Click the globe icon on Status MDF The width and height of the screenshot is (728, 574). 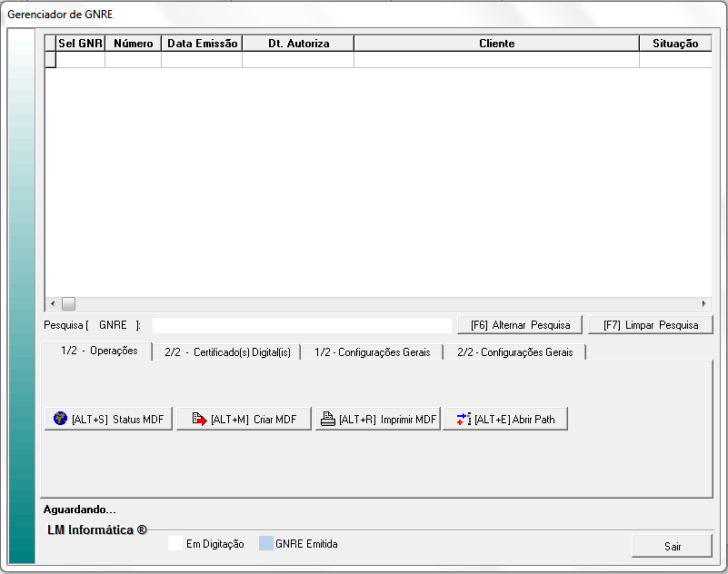click(61, 419)
